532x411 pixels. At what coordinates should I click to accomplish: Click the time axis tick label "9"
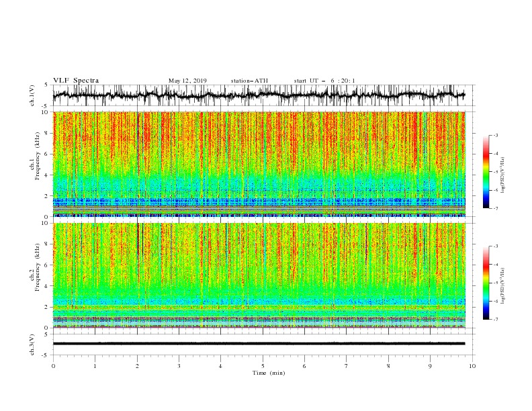pyautogui.click(x=430, y=366)
